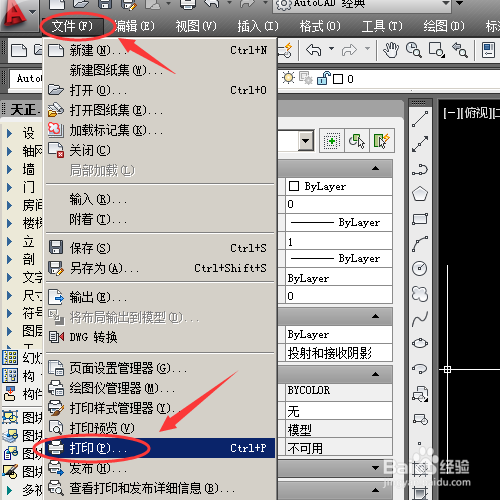The width and height of the screenshot is (500, 500).
Task: Open the 插入(I) menu
Action: 258,26
